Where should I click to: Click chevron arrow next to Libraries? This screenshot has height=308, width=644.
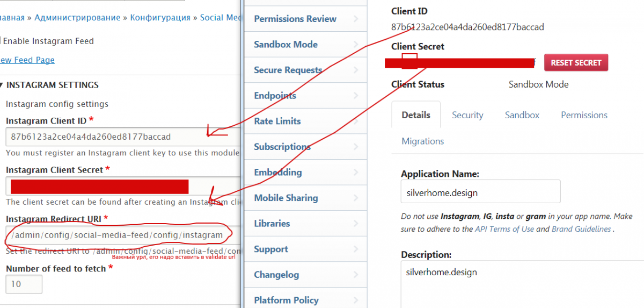(356, 224)
